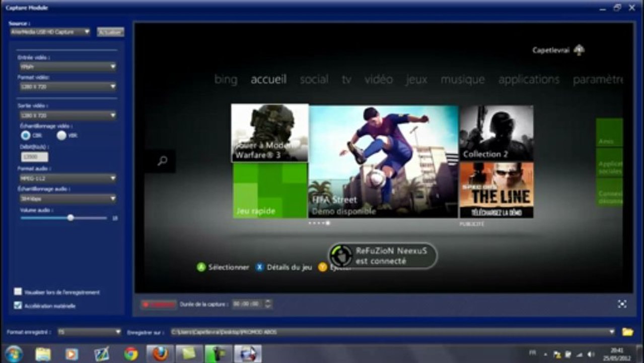Select the vidéo tab in preview

(379, 79)
